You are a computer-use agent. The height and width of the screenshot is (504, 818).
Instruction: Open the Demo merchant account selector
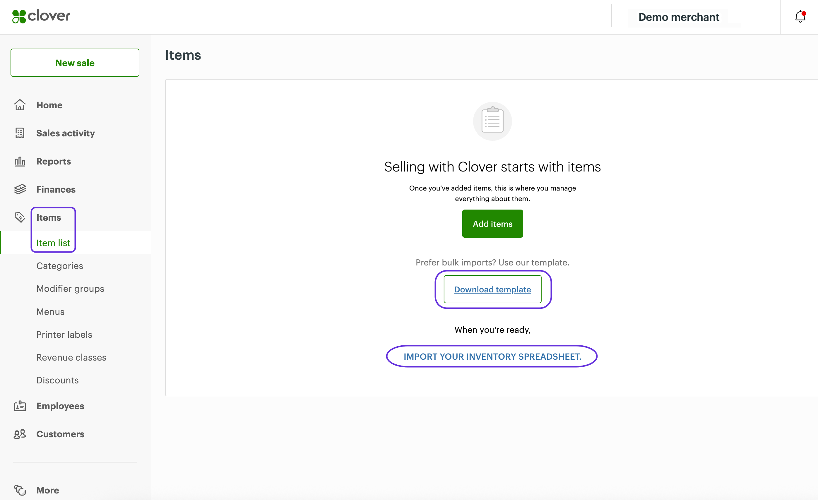678,17
